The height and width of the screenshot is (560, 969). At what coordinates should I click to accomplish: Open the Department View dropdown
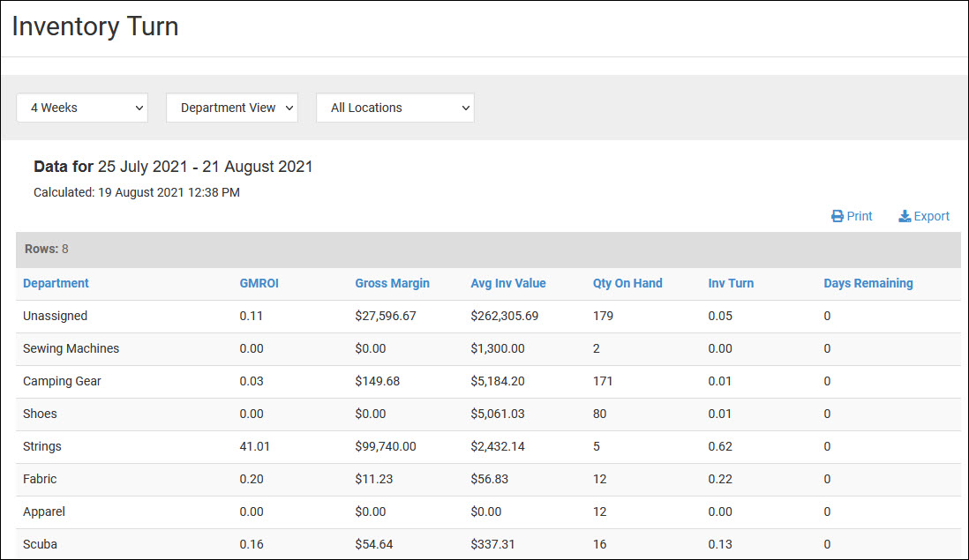232,108
